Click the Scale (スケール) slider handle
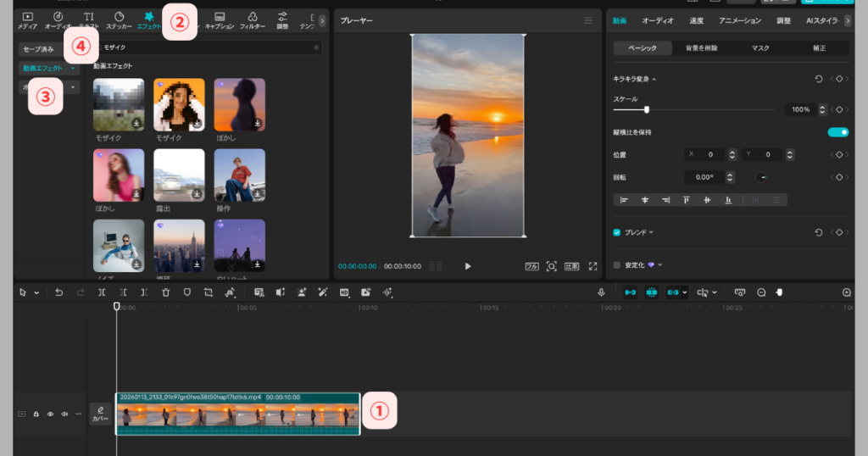Image resolution: width=868 pixels, height=456 pixels. [x=647, y=109]
